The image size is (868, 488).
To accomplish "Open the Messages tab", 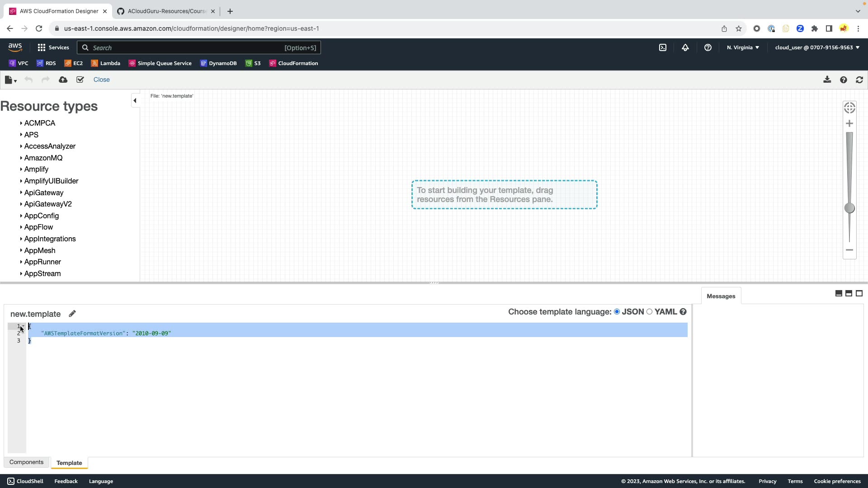I will pyautogui.click(x=721, y=296).
